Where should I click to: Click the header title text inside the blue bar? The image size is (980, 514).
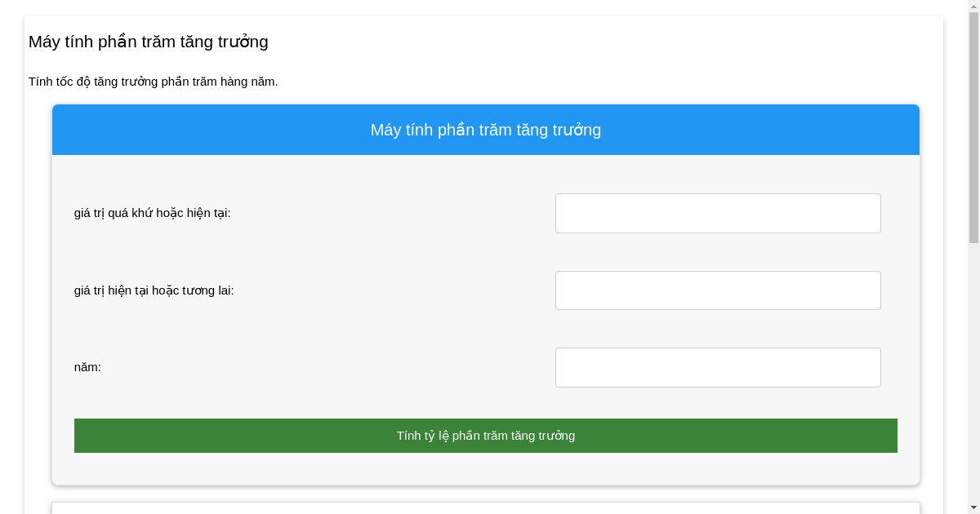486,129
